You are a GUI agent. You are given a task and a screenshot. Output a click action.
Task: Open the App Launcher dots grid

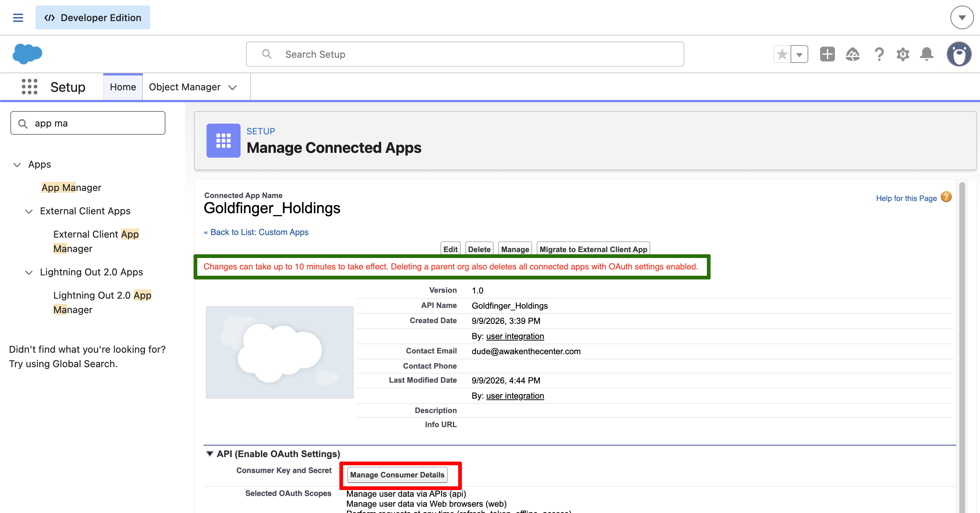pos(29,87)
